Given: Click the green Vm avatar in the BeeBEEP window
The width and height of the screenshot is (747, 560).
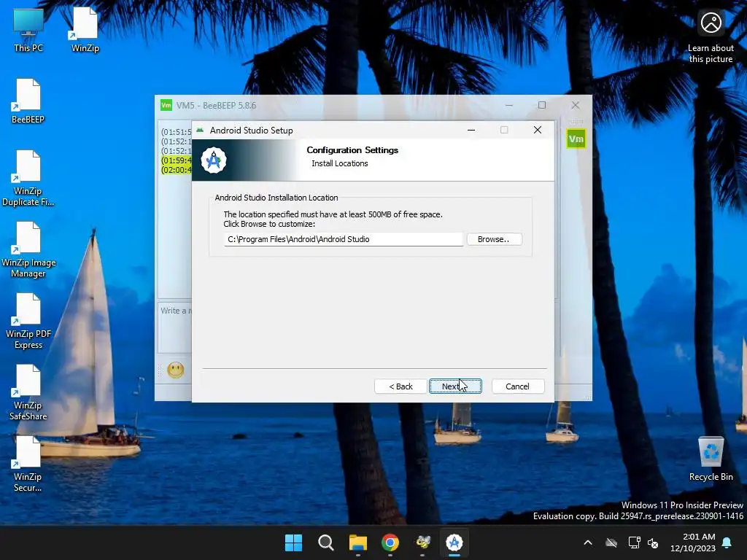Looking at the screenshot, I should pyautogui.click(x=576, y=139).
